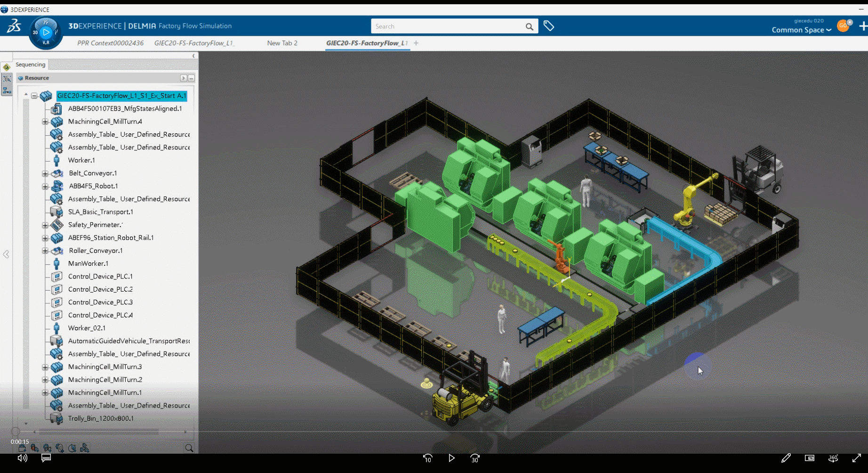Click the left edge panel arrow handle

6,254
